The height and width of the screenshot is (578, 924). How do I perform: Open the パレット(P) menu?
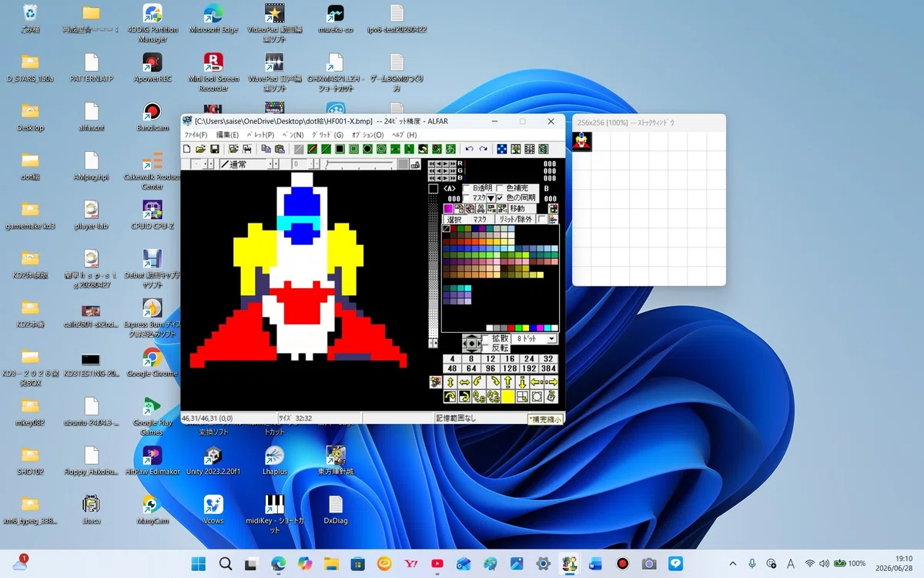pos(260,135)
